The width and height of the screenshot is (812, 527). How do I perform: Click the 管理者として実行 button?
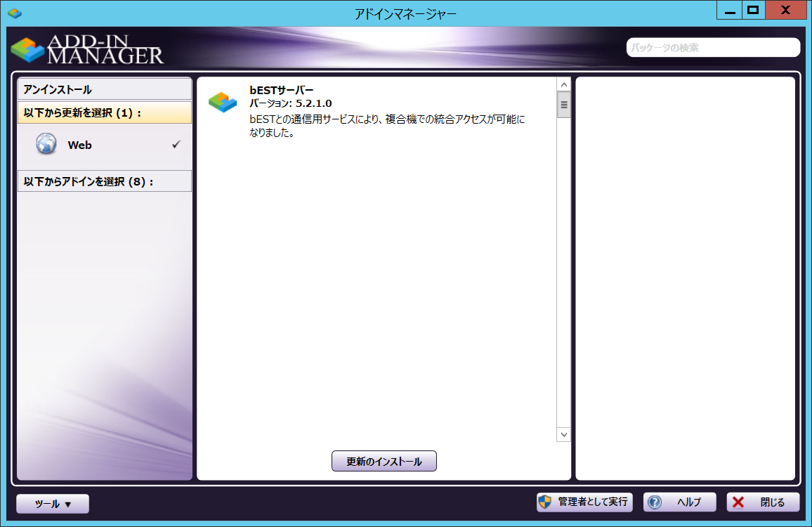point(584,502)
